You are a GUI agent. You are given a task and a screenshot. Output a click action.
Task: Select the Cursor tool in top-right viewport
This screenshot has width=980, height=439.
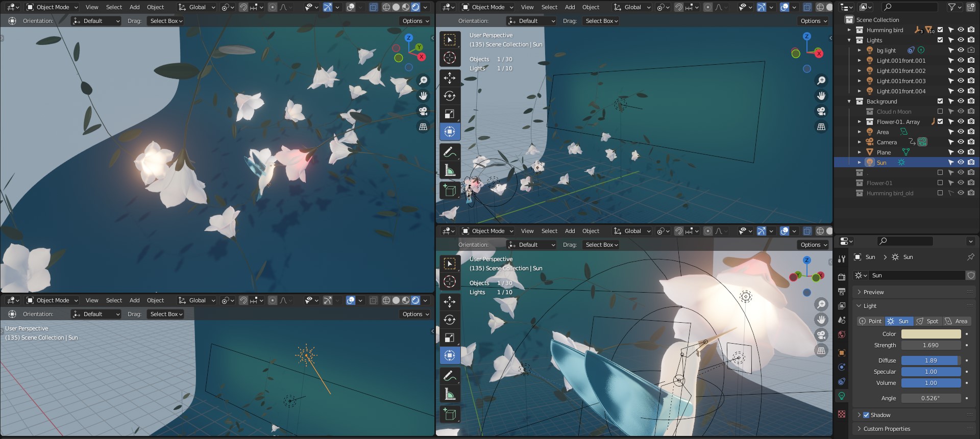click(450, 58)
